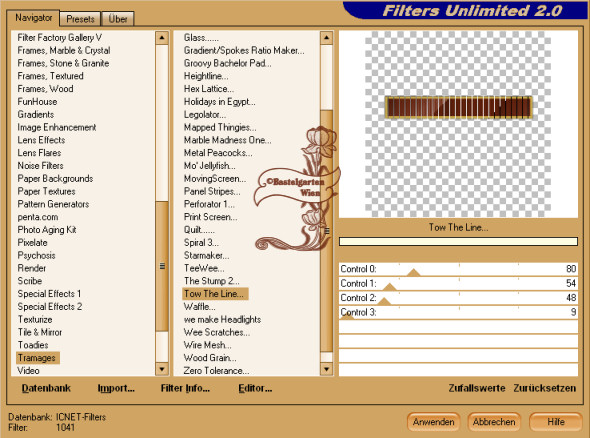The height and width of the screenshot is (438, 590).
Task: Click the Control 3 slider handle
Action: pyautogui.click(x=347, y=315)
